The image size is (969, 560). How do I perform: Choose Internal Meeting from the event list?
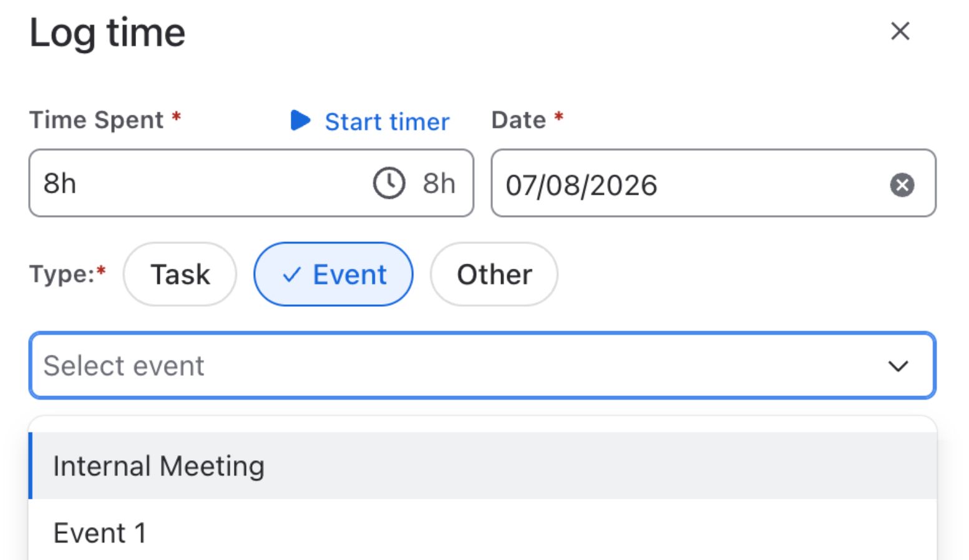[x=482, y=466]
